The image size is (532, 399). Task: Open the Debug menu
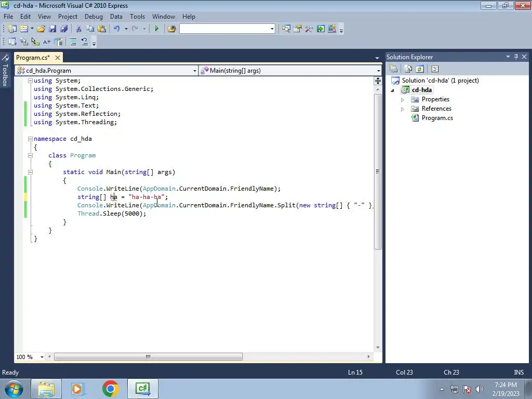[94, 17]
